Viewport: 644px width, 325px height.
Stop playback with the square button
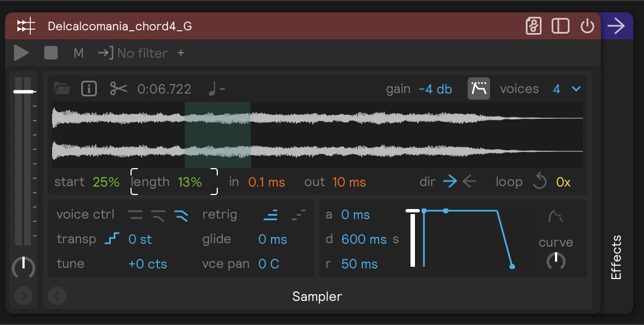click(51, 53)
